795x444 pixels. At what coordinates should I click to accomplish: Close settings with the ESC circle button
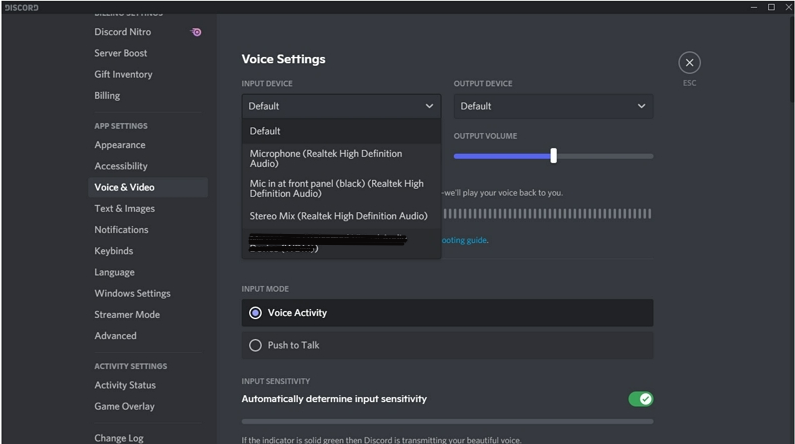coord(689,63)
